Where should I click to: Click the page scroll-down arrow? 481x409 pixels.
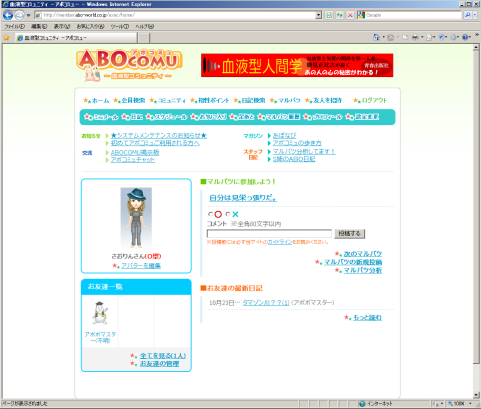click(476, 395)
